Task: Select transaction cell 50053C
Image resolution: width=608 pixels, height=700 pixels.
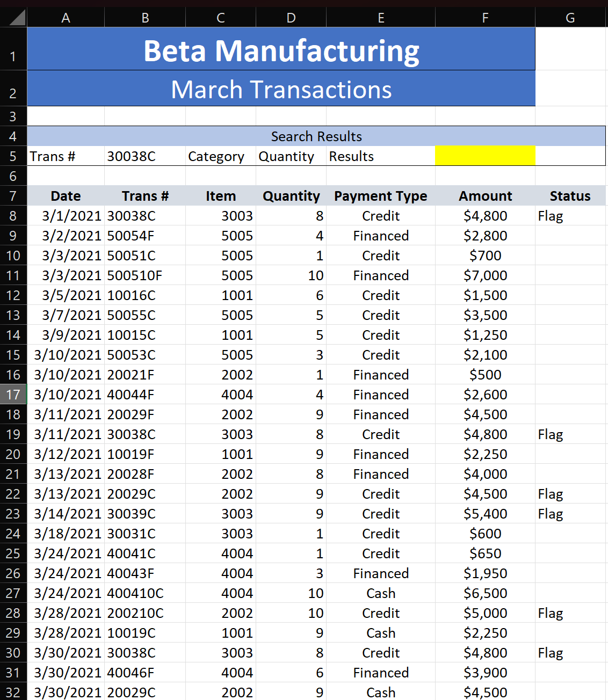Action: tap(145, 355)
